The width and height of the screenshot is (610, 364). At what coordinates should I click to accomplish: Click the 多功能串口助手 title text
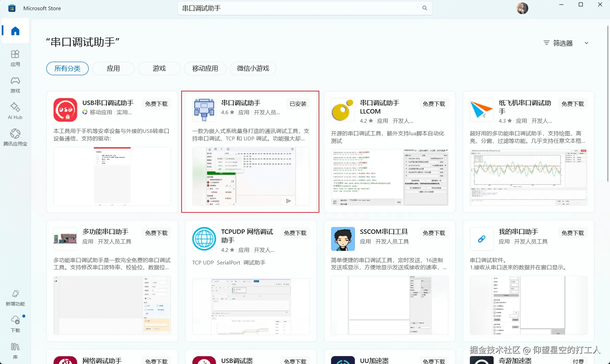coord(105,232)
